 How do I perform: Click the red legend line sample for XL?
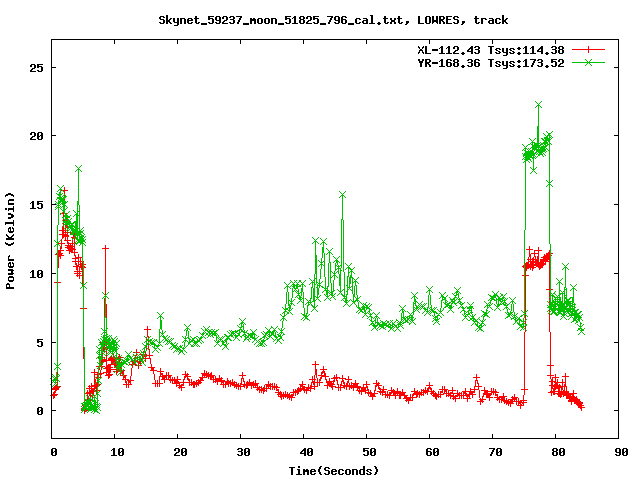tap(588, 50)
